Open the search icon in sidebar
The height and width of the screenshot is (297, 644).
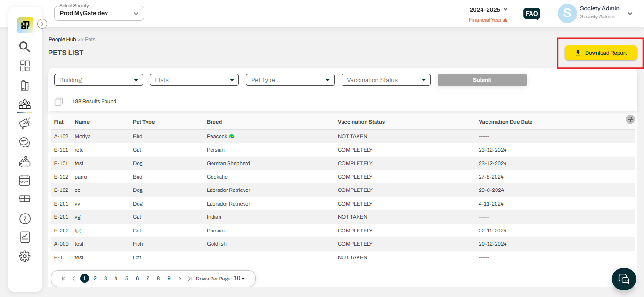(24, 47)
